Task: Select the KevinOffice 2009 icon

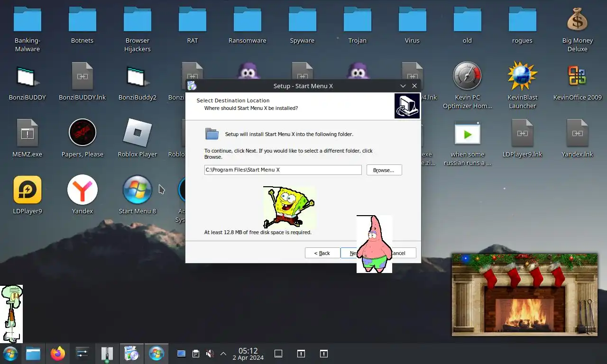Action: click(578, 82)
